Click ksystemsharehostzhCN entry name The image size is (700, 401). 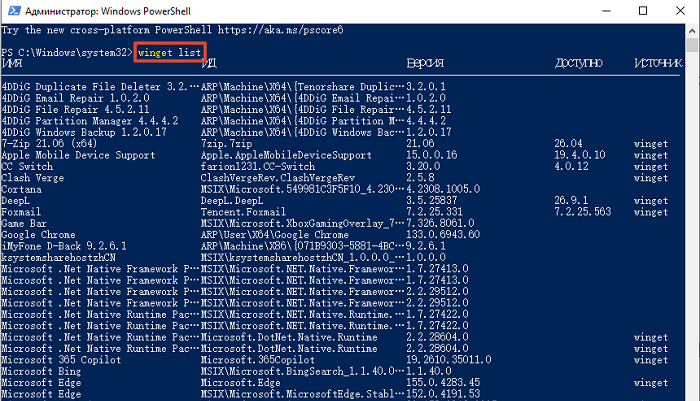point(58,257)
